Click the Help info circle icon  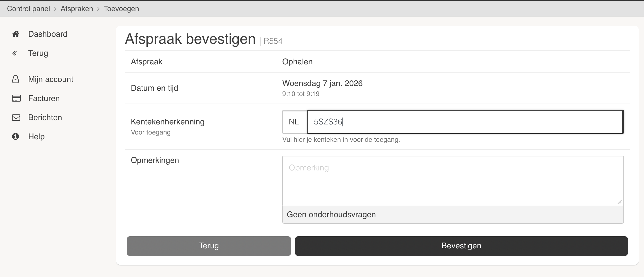(16, 136)
